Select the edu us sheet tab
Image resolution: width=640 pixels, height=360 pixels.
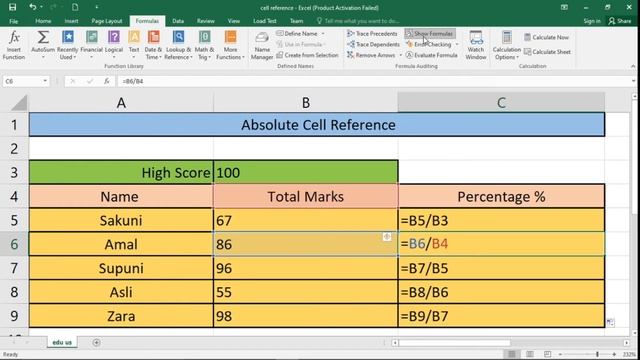62,342
